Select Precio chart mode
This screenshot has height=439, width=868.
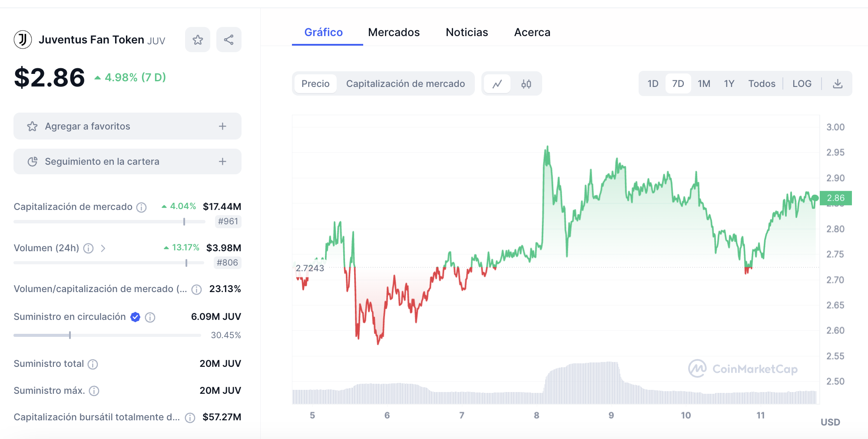315,84
